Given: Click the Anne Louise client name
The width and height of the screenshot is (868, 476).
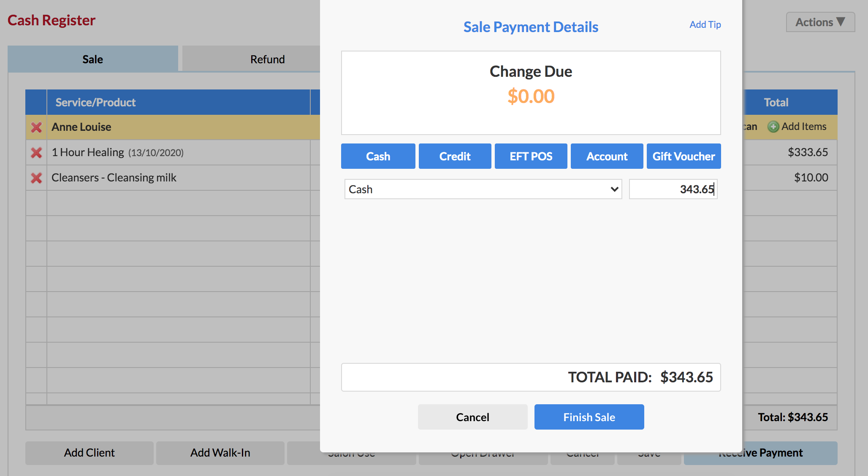Looking at the screenshot, I should tap(81, 127).
